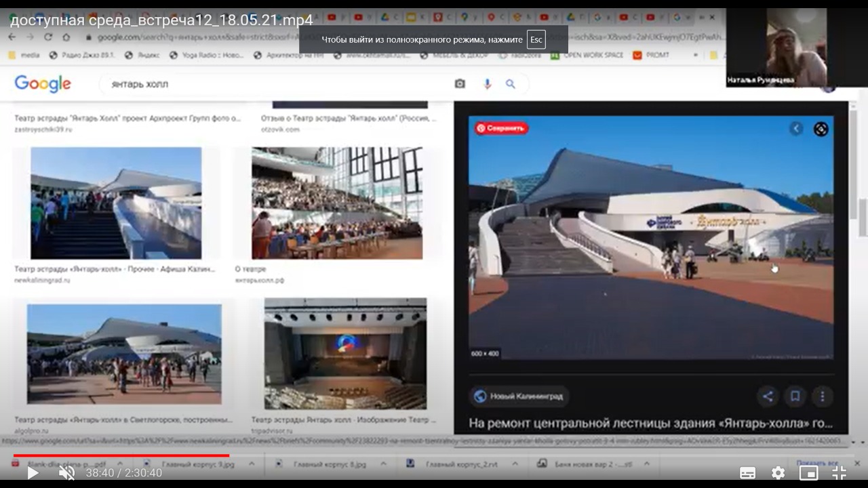The width and height of the screenshot is (868, 488).
Task: Expand options for the 'Баня новая вар 2' download
Action: point(646,464)
